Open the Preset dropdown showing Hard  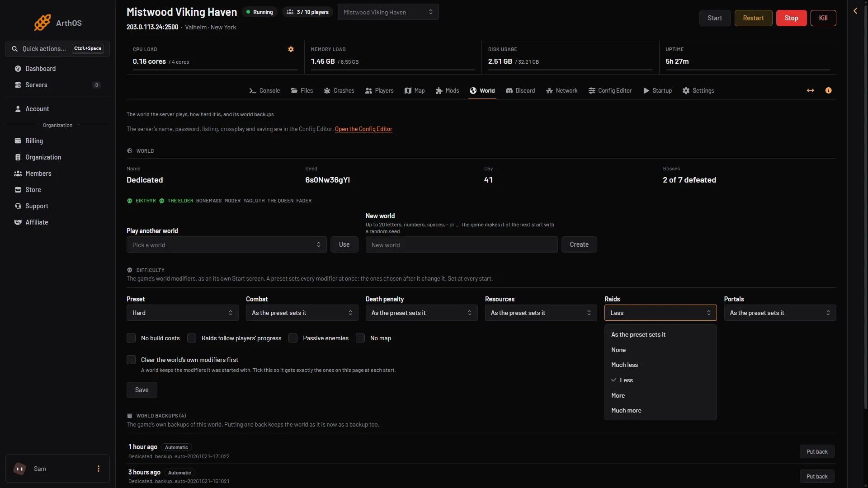183,313
